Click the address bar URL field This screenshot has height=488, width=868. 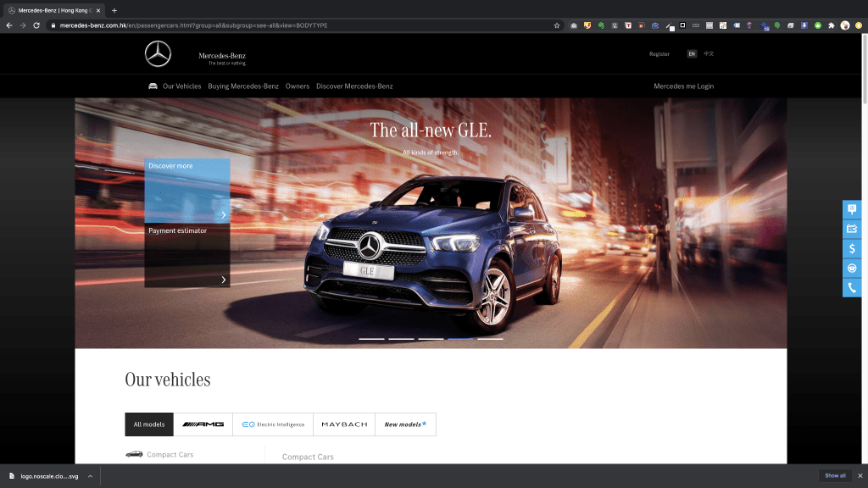click(304, 25)
